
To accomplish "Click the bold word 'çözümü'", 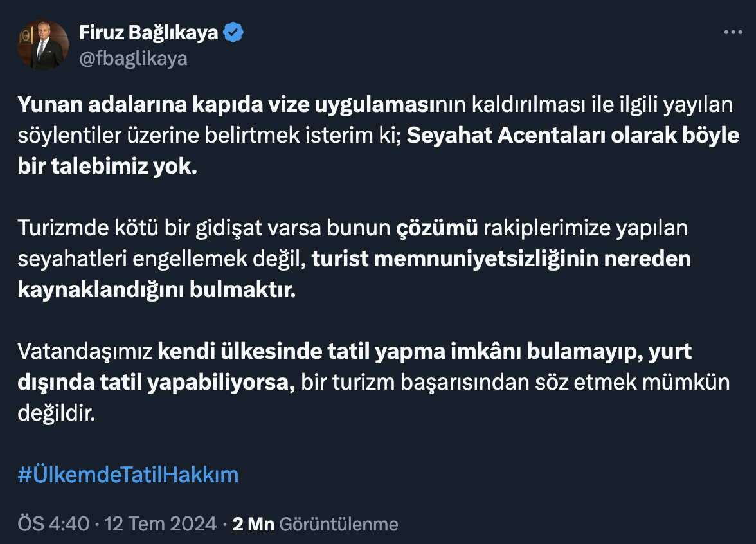I will pyautogui.click(x=436, y=228).
